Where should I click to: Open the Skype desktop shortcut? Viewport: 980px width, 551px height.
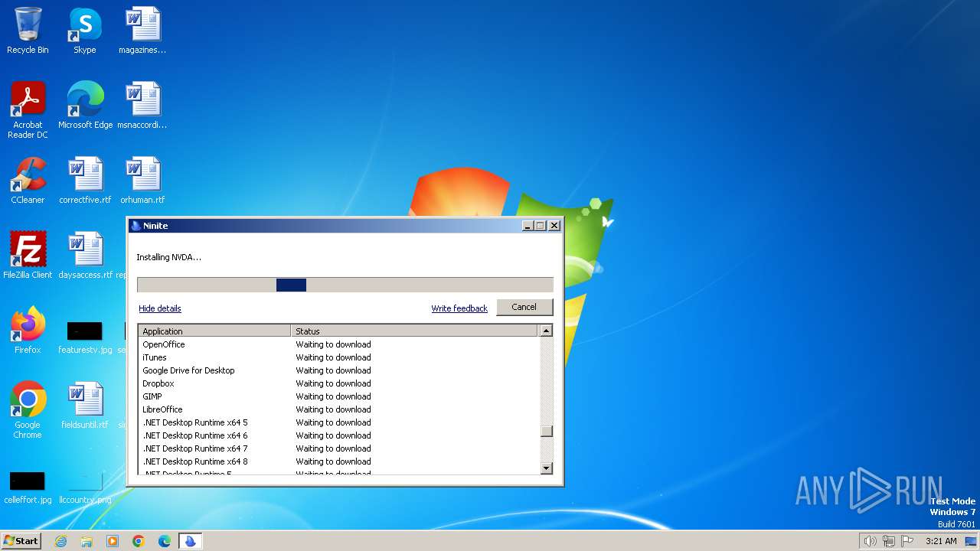pos(85,31)
